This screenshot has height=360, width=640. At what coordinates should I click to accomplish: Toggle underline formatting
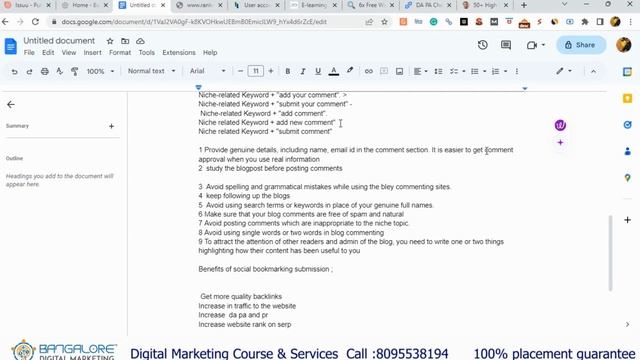pyautogui.click(x=318, y=71)
